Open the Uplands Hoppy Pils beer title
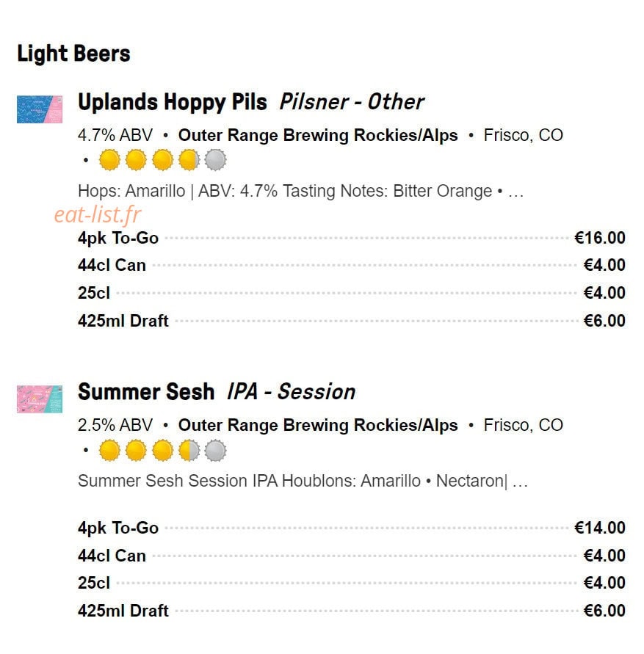Viewport: 644px width, 654px height. pyautogui.click(x=173, y=102)
